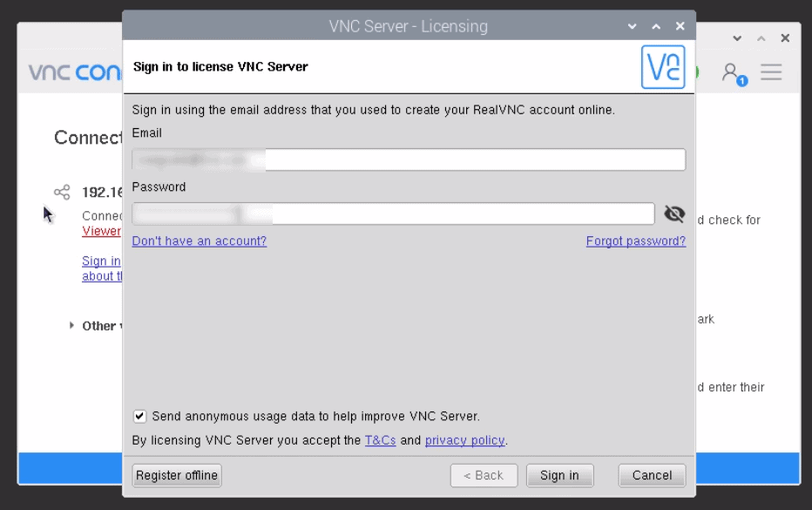Toggle password visibility eye icon

(674, 214)
